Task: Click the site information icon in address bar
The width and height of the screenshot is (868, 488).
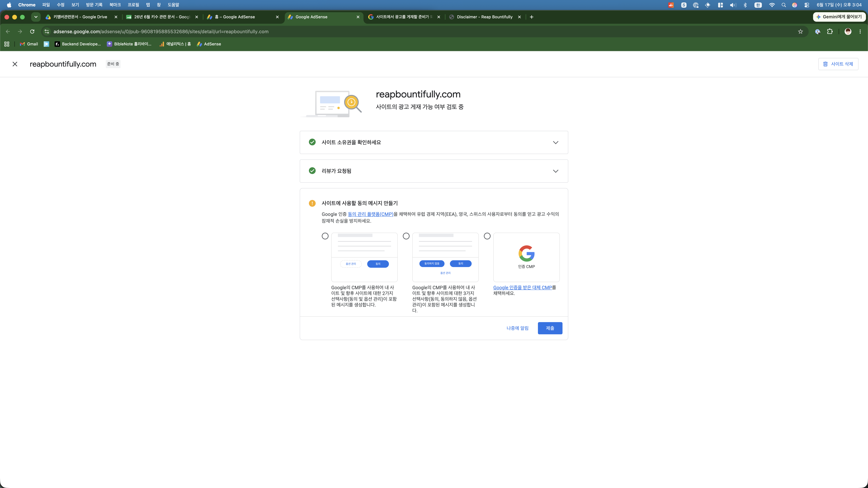Action: click(47, 32)
